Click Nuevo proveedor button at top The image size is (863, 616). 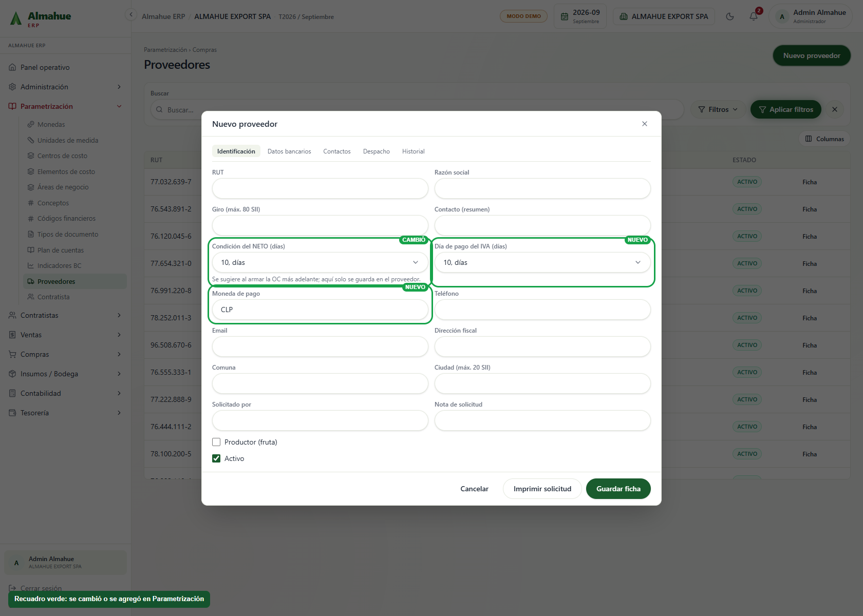tap(812, 55)
